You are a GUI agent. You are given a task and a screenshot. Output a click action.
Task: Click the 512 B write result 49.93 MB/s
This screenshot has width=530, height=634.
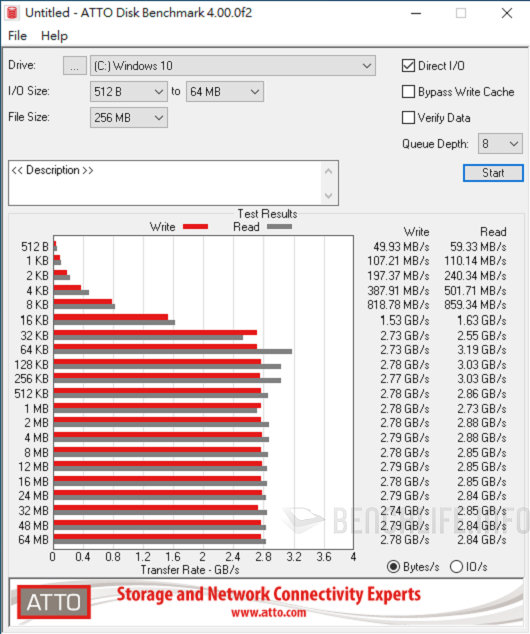click(x=401, y=247)
